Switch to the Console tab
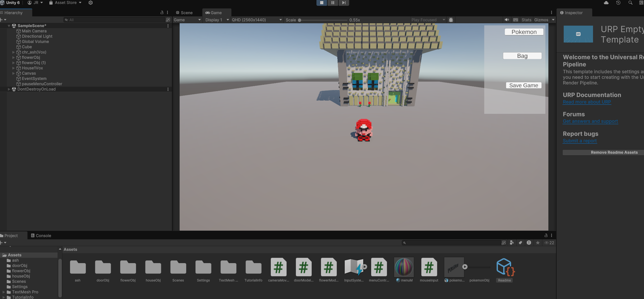The image size is (644, 299). [41, 236]
